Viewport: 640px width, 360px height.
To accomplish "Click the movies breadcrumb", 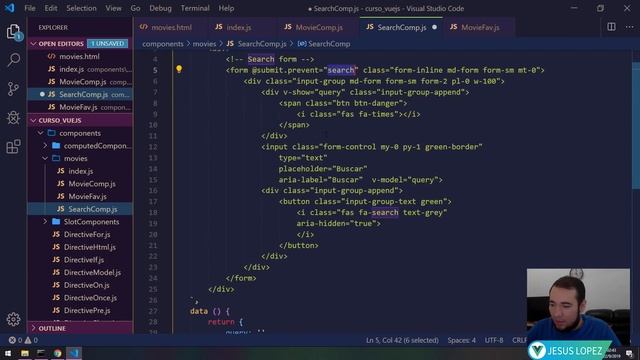I will click(x=204, y=44).
